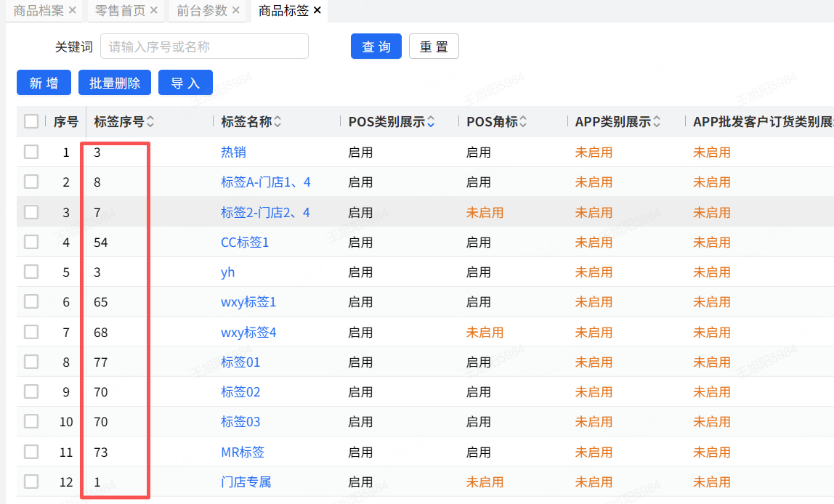The image size is (834, 504).
Task: Check the wxy标签1 row checkbox
Action: [x=31, y=301]
